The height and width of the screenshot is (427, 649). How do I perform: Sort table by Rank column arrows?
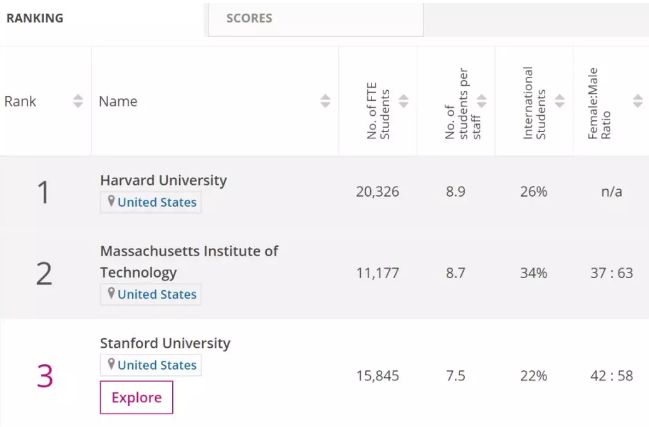pos(78,101)
